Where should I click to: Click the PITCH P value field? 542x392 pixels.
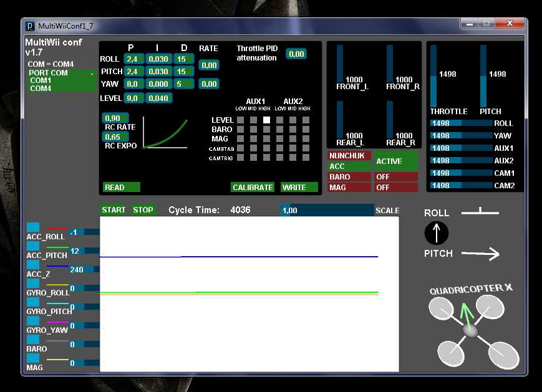(133, 72)
